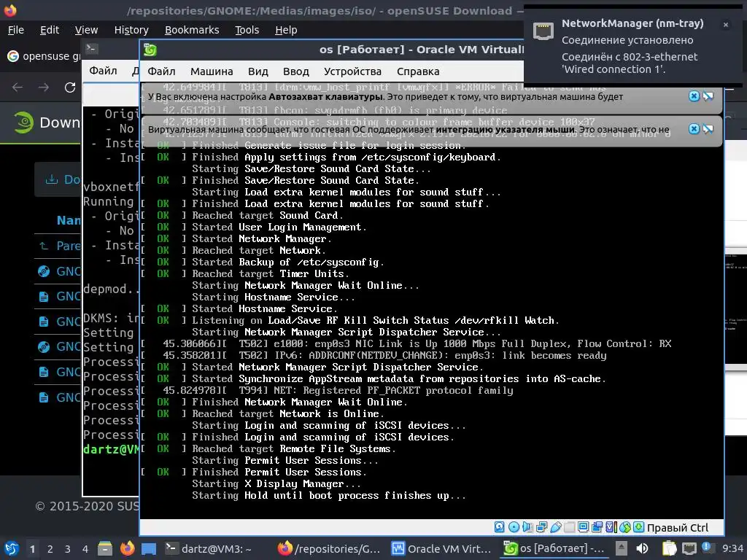Open the Ввод menu in VM window

pos(296,71)
